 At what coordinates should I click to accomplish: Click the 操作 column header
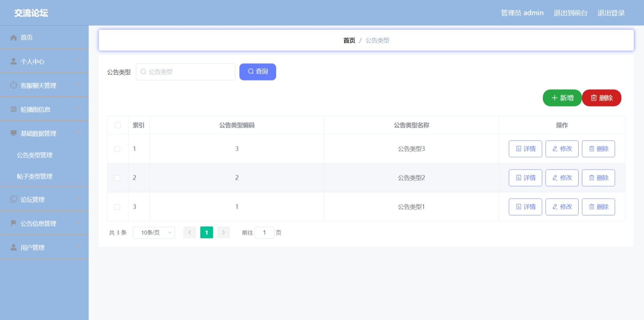click(x=562, y=125)
